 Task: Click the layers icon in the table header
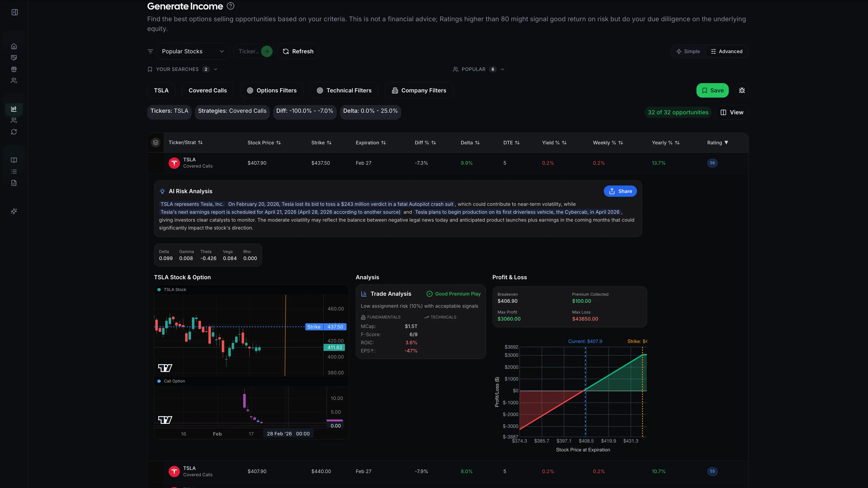click(156, 143)
